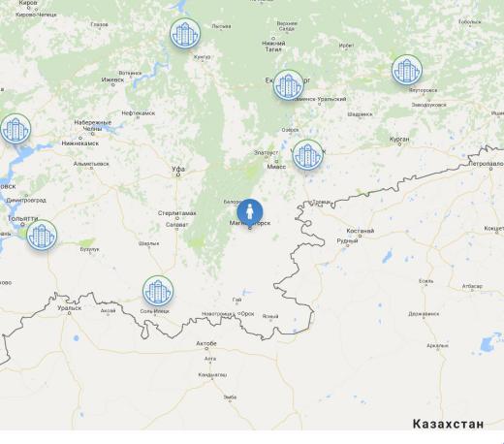Click the Уральск city label
The image size is (504, 444).
click(70, 308)
